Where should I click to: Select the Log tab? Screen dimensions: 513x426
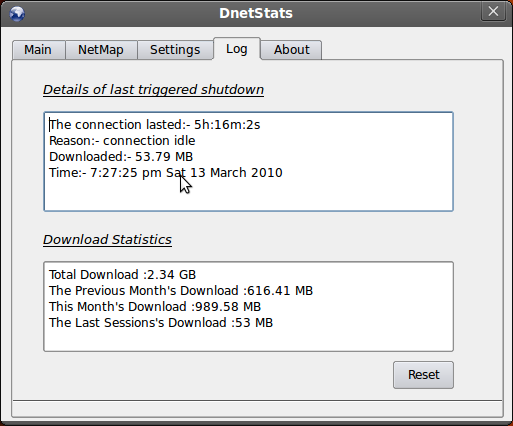(237, 49)
